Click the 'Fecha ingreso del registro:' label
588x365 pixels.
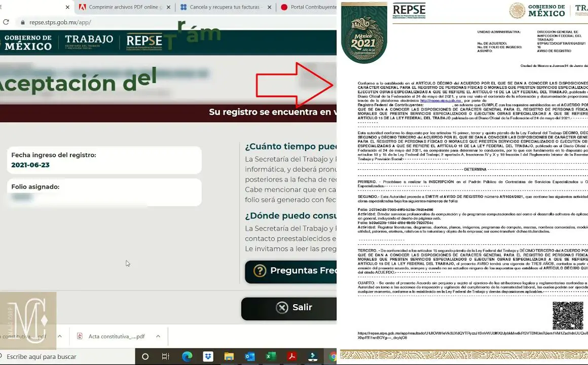54,155
